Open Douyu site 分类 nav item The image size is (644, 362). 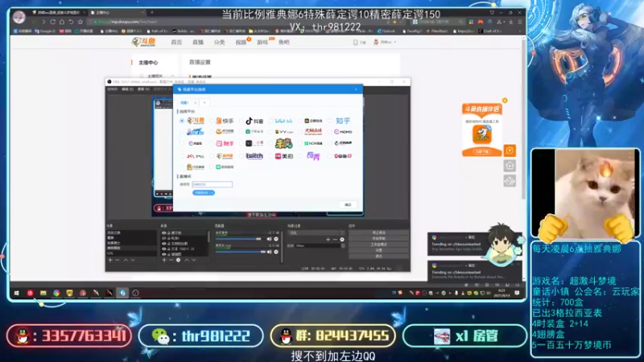click(219, 43)
